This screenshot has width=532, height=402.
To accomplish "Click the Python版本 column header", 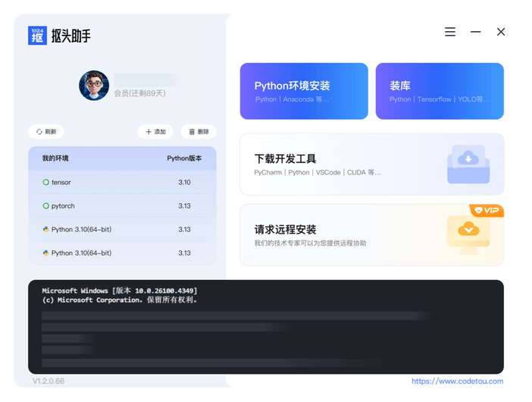I will pos(184,159).
